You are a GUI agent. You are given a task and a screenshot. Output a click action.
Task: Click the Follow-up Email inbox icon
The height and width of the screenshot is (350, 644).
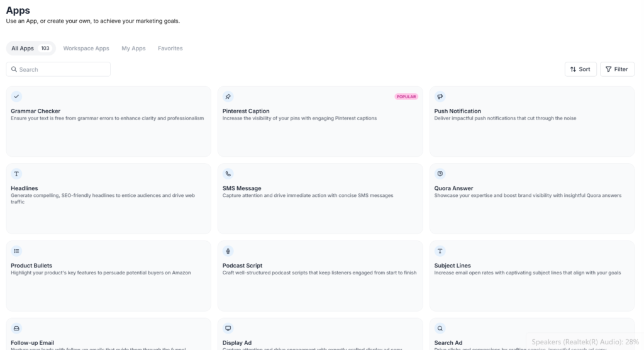point(16,328)
